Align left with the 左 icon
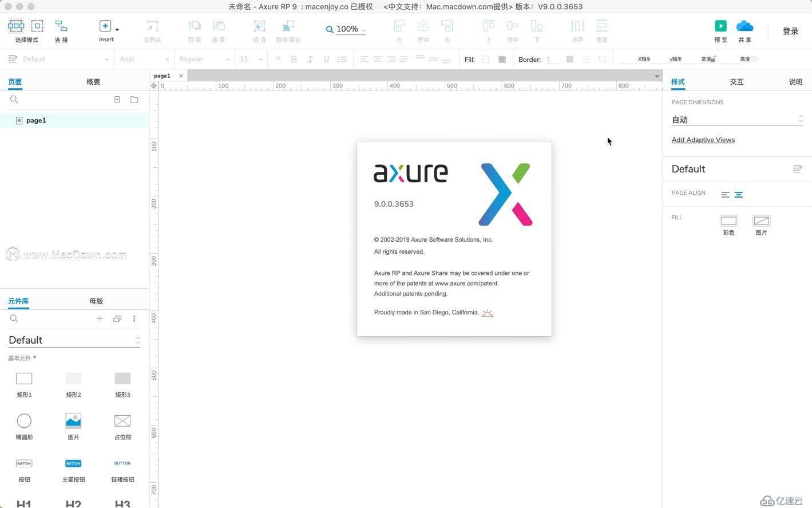 click(399, 26)
